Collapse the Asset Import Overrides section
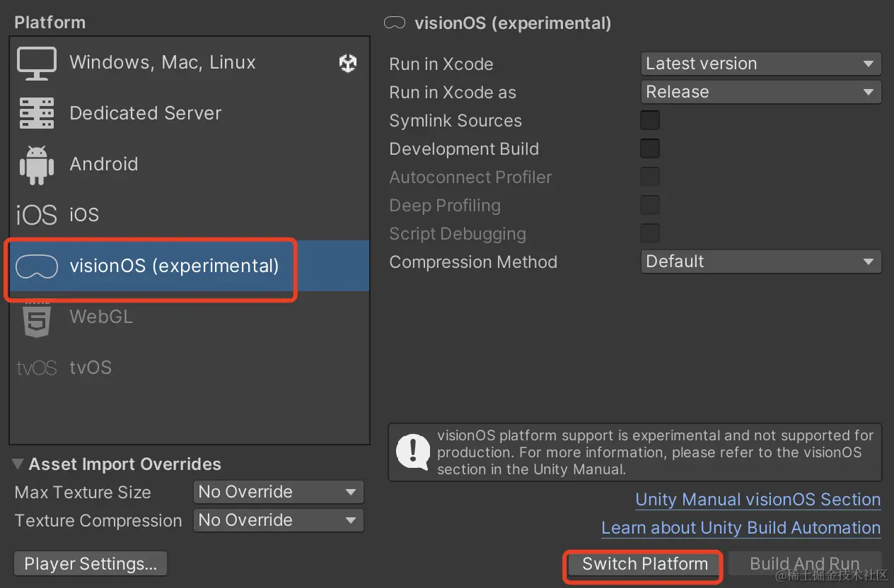 pos(18,464)
